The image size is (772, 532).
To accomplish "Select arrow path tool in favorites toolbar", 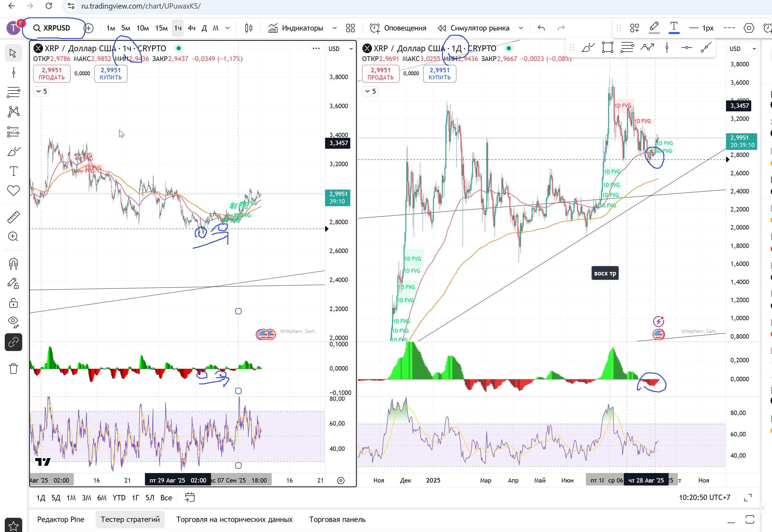I will [x=647, y=48].
